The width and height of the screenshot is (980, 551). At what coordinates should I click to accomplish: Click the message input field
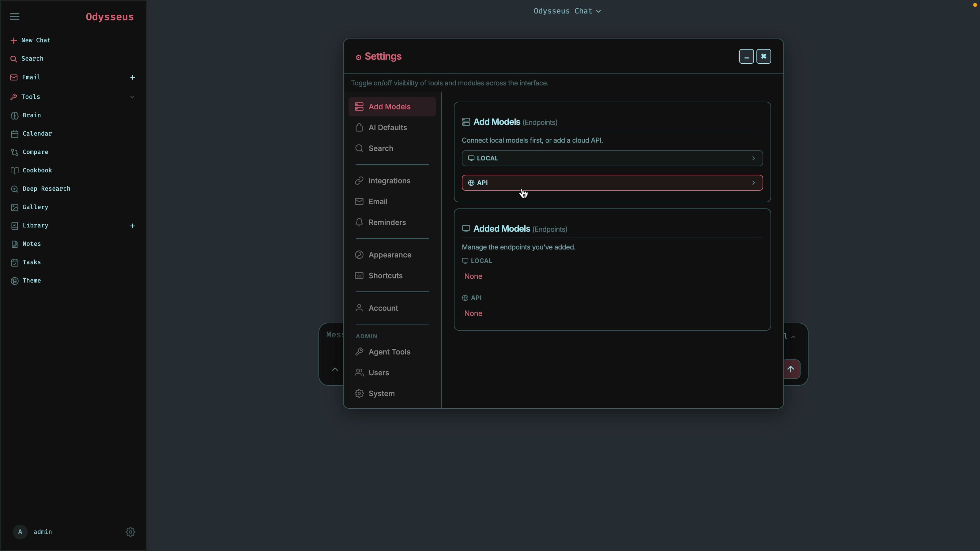pyautogui.click(x=334, y=335)
